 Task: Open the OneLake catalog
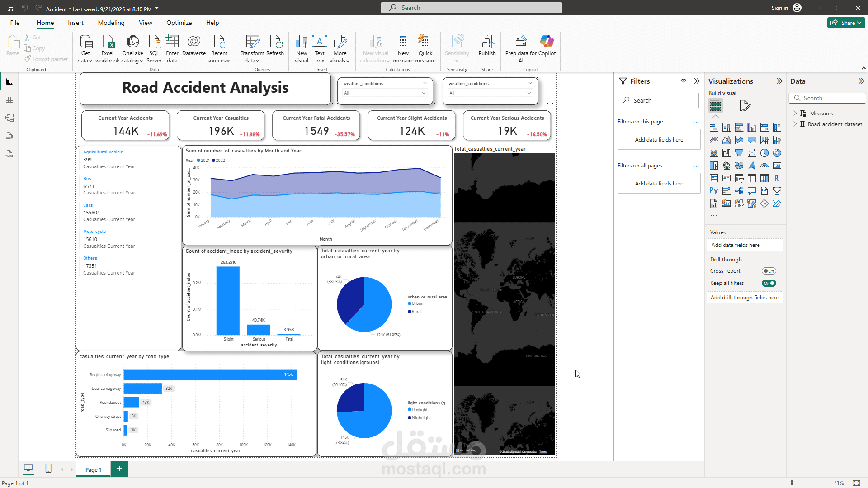click(132, 49)
